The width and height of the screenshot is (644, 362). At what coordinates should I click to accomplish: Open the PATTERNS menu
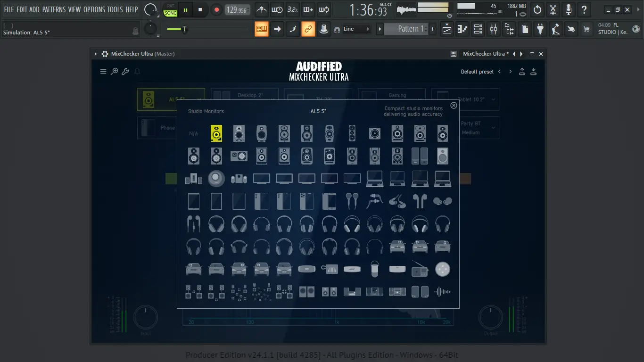54,9
